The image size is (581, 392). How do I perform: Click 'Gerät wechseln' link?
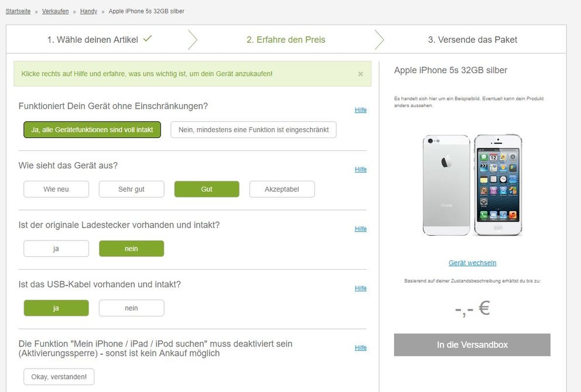(x=473, y=263)
